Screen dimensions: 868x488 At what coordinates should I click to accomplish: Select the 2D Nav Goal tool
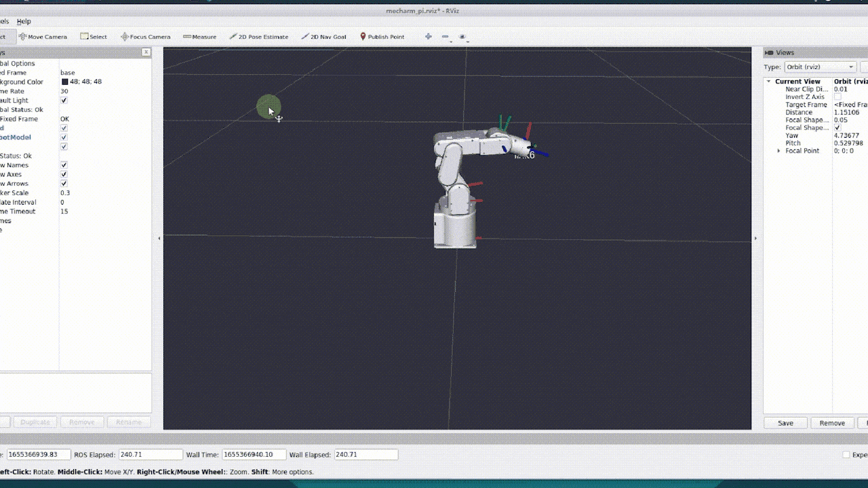(x=323, y=37)
